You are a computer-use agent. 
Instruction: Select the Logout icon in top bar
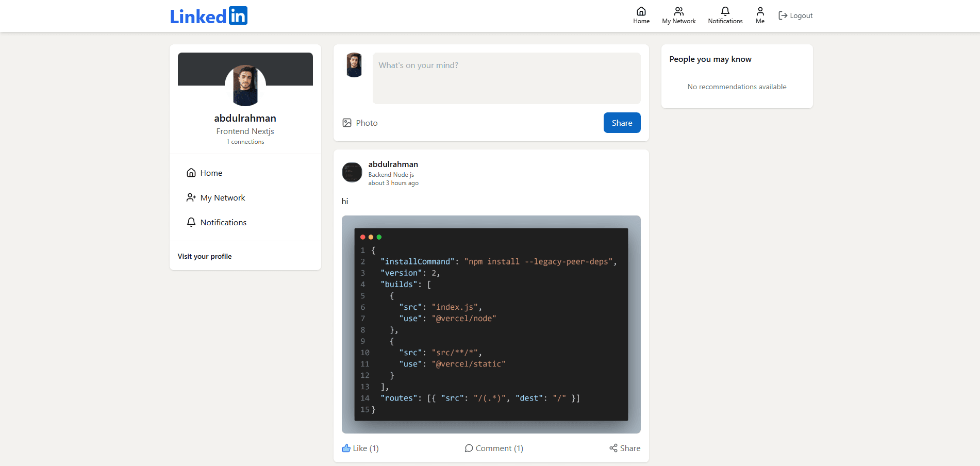(x=783, y=15)
